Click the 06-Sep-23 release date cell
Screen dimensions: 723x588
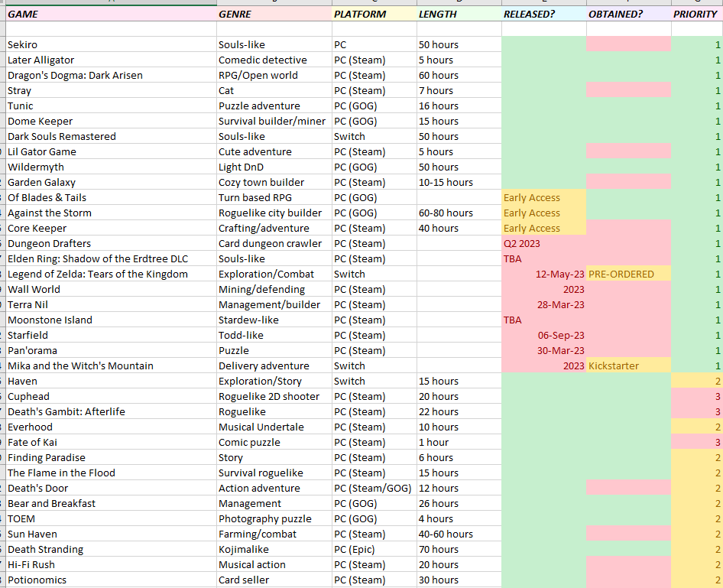pos(544,335)
